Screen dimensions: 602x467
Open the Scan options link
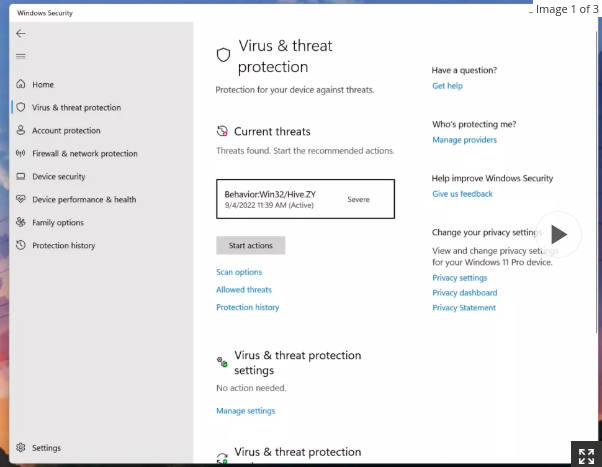pos(239,272)
